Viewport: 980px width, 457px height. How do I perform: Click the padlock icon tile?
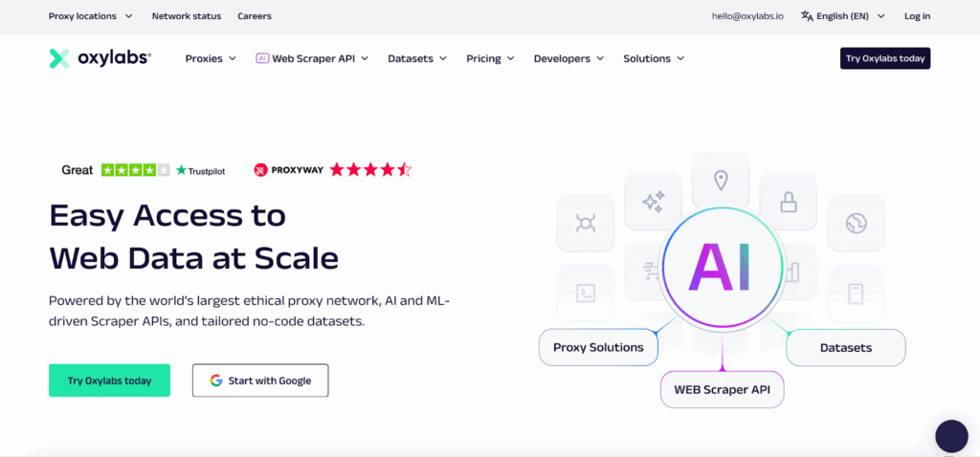(x=789, y=202)
